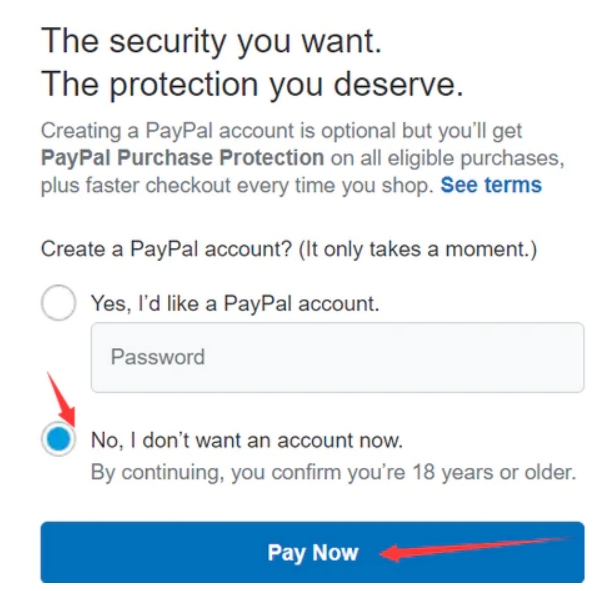This screenshot has height=591, width=607.
Task: Click the "The security you want." heading
Action: tap(212, 41)
